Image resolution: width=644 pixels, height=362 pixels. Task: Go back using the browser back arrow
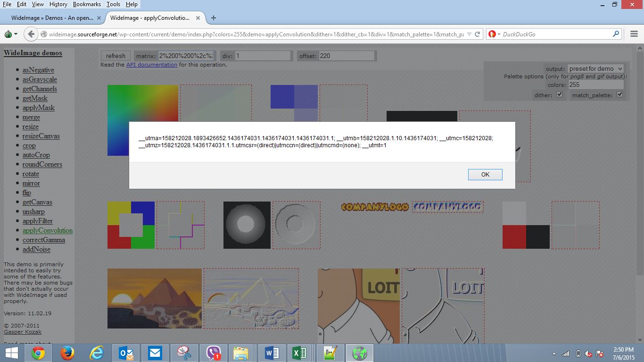pos(31,34)
